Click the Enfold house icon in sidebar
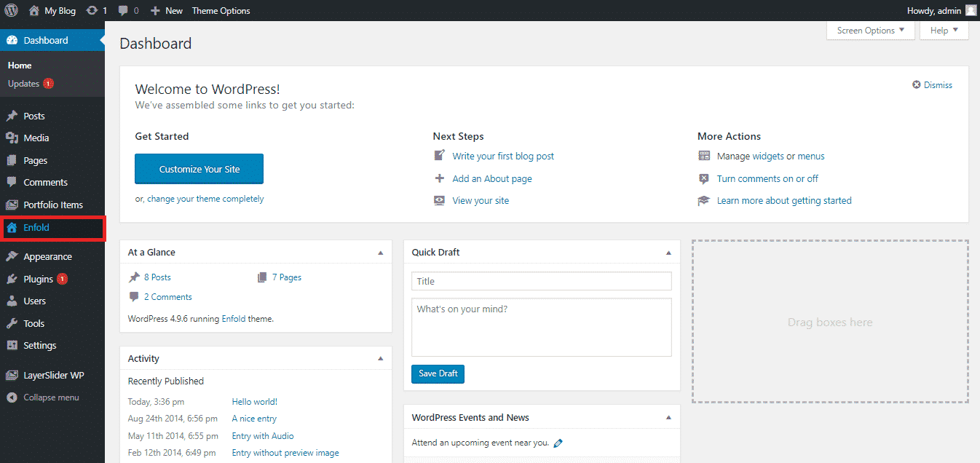This screenshot has width=980, height=463. click(x=12, y=227)
